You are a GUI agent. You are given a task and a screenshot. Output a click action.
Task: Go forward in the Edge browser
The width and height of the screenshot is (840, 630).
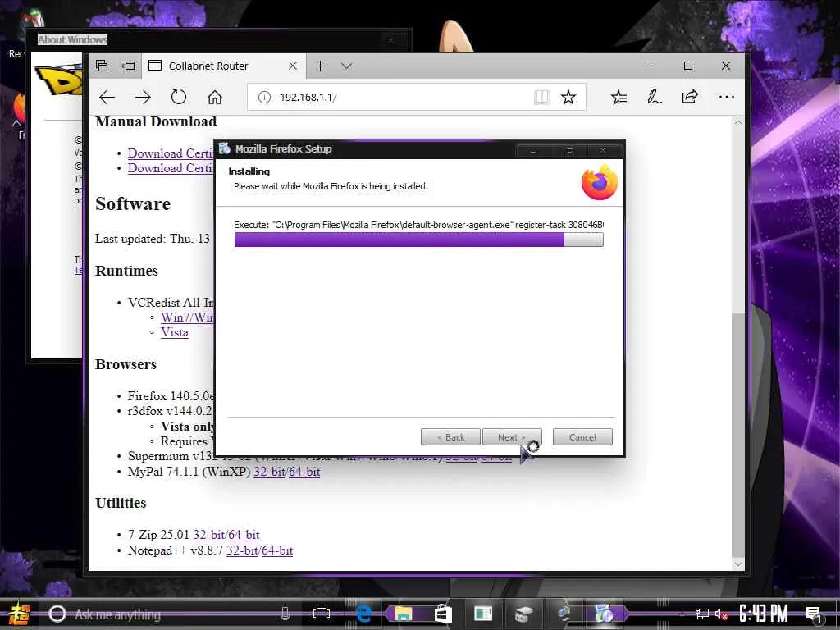point(143,97)
